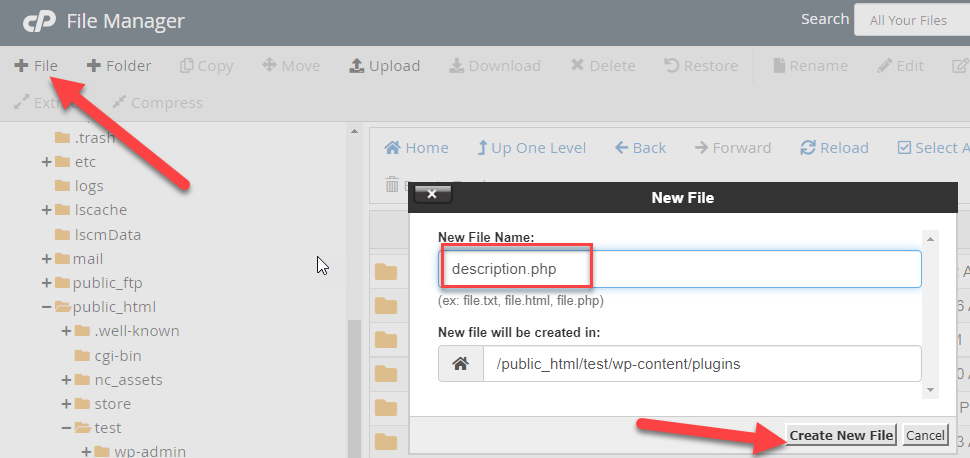Create a new folder with + Folder
970x458 pixels.
(x=119, y=66)
